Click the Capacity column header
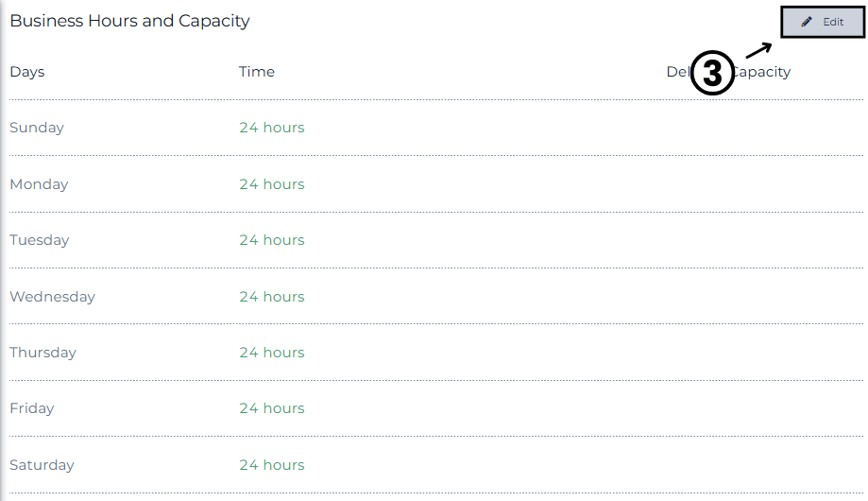 (728, 72)
